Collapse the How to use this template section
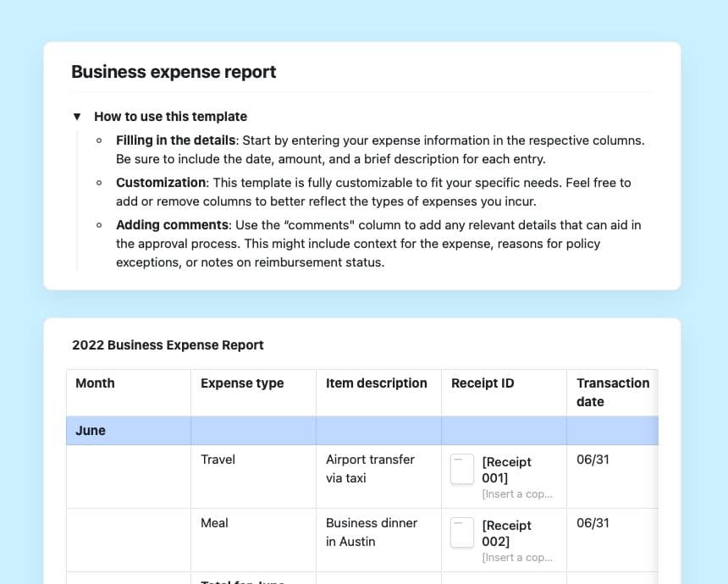Screen dimensions: 728x584 click(x=77, y=117)
